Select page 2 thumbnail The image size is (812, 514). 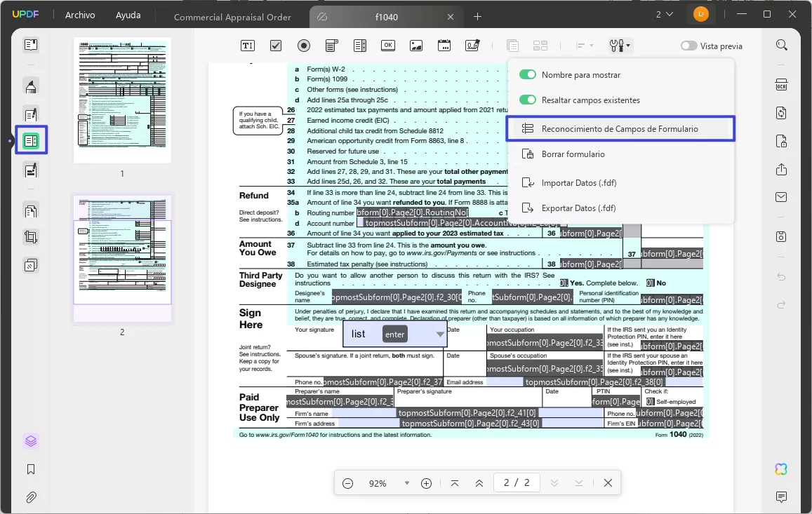[x=122, y=258]
